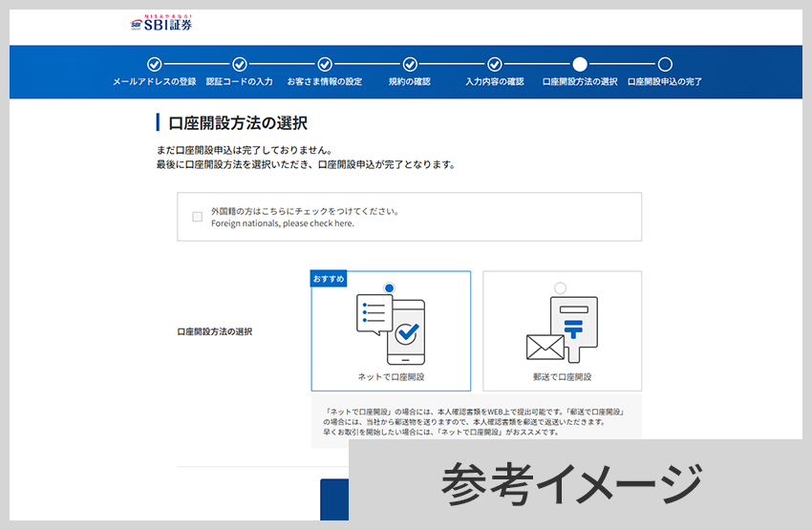Click the お客さま情報の設定 step checkmark
Image resolution: width=812 pixels, height=530 pixels.
click(325, 64)
